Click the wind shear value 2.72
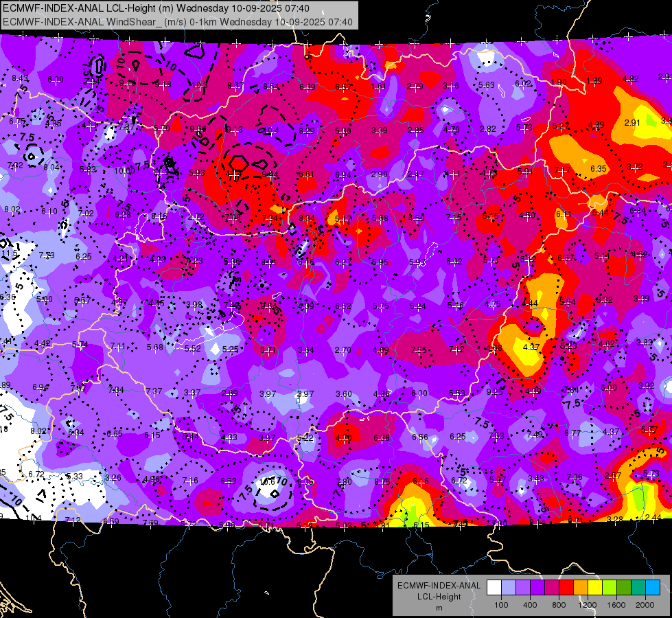Viewport: 672px width, 618px height. pyautogui.click(x=196, y=217)
